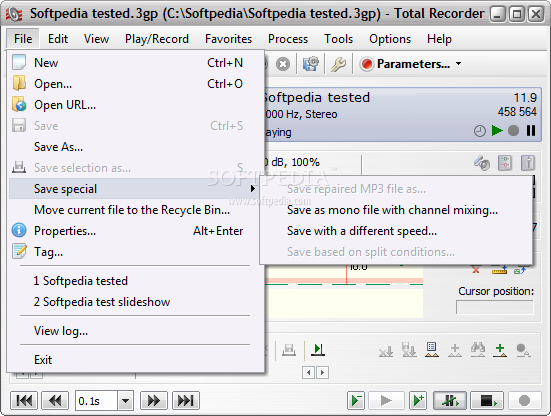Click the blue Properties info icon

(19, 230)
